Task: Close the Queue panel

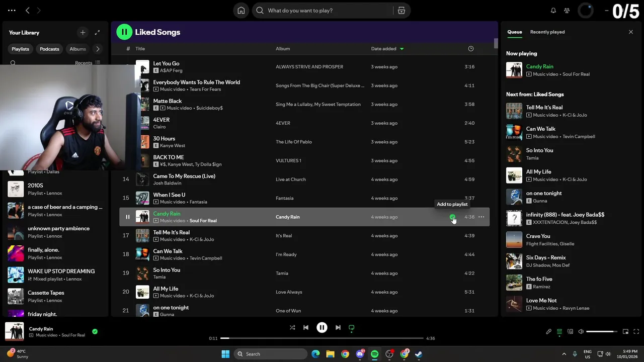Action: pyautogui.click(x=631, y=32)
